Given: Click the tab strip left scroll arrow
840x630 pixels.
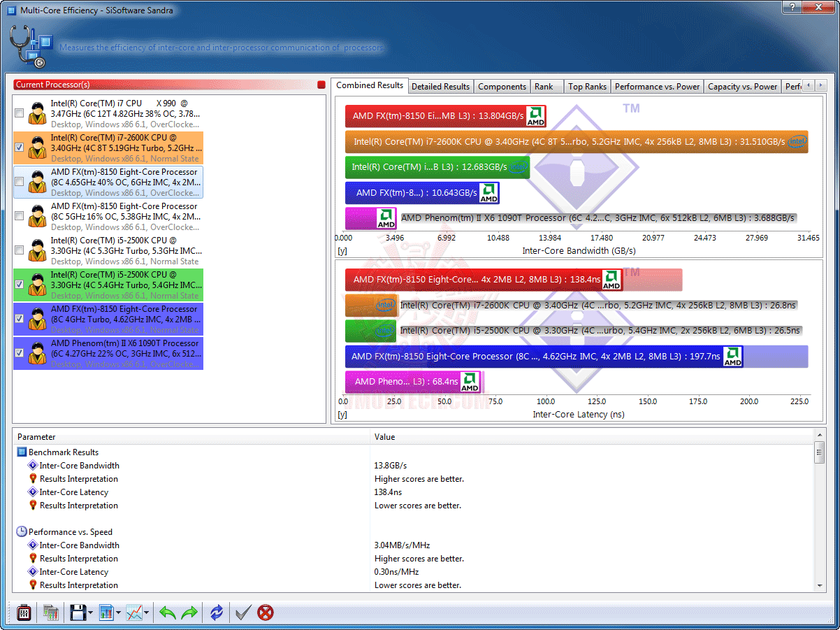Looking at the screenshot, I should 809,85.
